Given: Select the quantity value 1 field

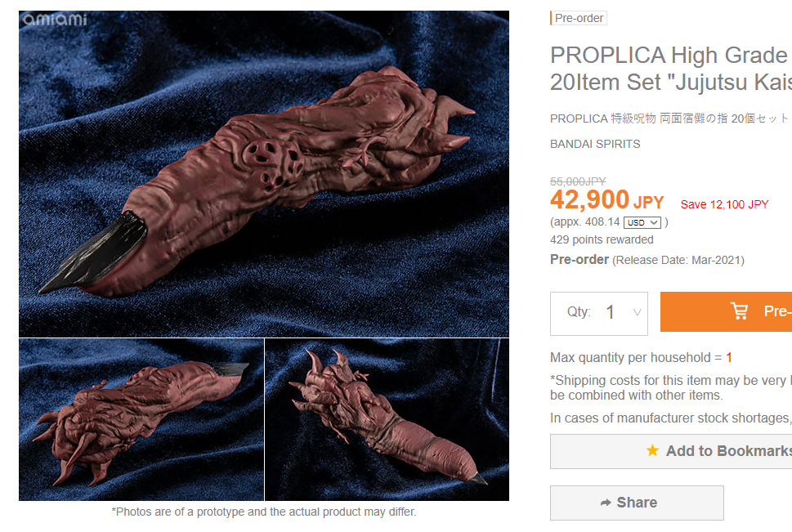Looking at the screenshot, I should point(611,313).
